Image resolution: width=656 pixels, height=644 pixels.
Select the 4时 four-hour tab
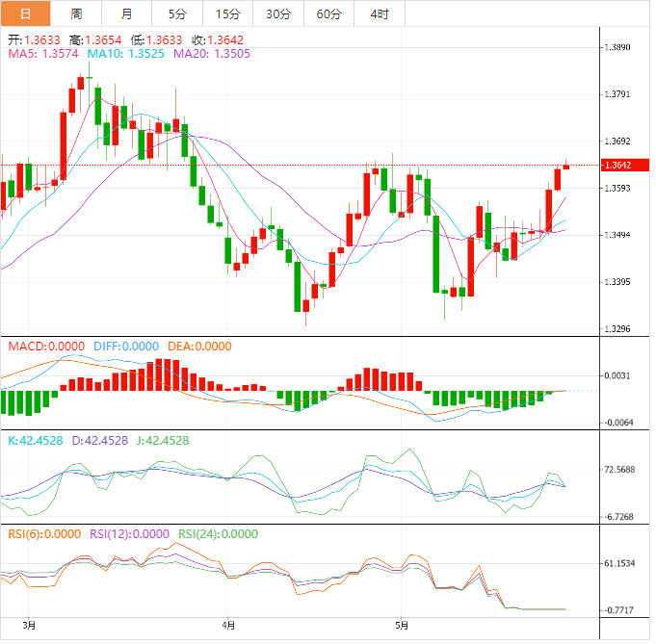click(380, 13)
